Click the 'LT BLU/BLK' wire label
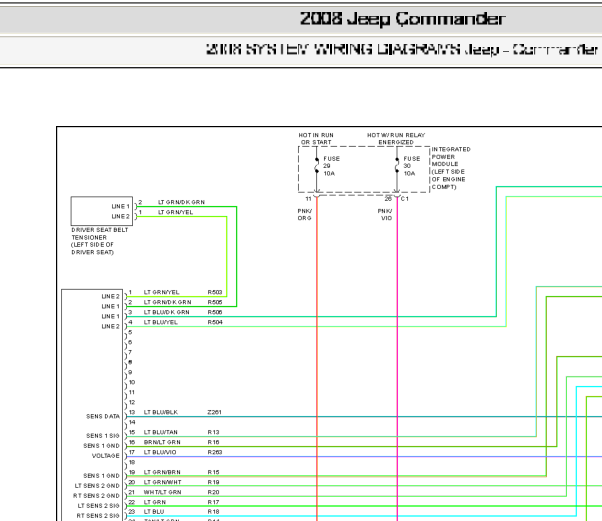The height and width of the screenshot is (521, 602). 160,412
